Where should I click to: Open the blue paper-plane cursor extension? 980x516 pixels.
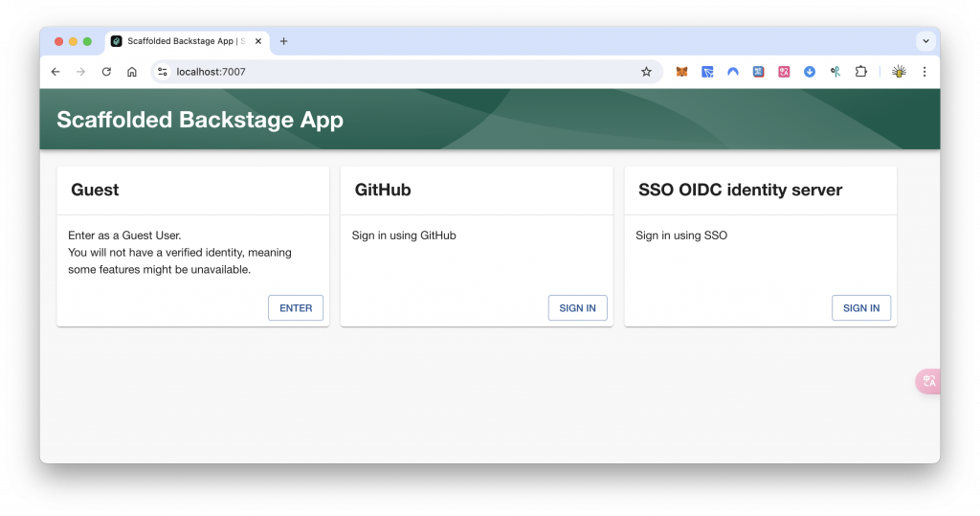coord(707,72)
